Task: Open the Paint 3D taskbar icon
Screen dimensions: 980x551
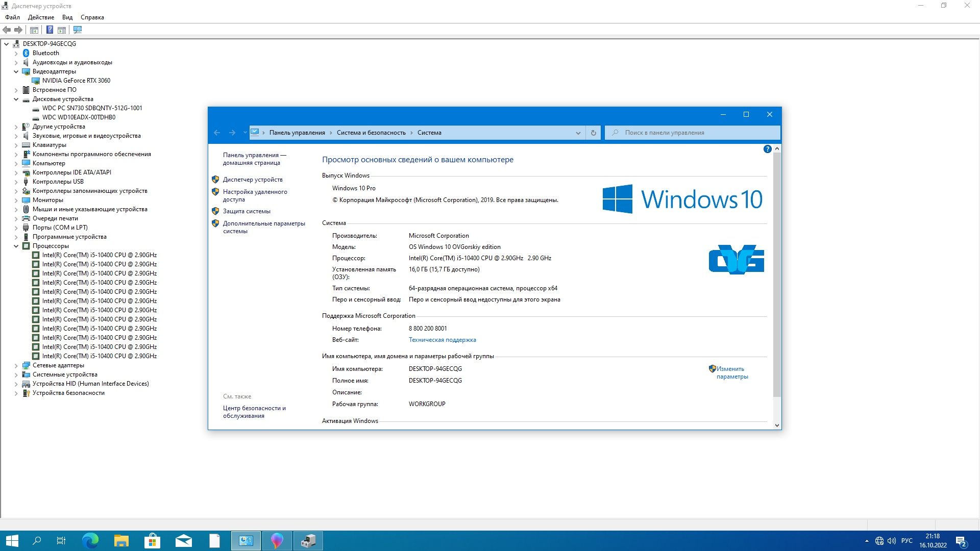Action: pyautogui.click(x=277, y=541)
